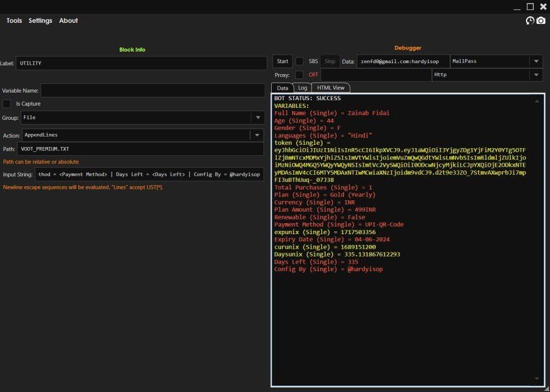Expand the Http proxy type dropdown
The image size is (550, 392).
(x=536, y=75)
